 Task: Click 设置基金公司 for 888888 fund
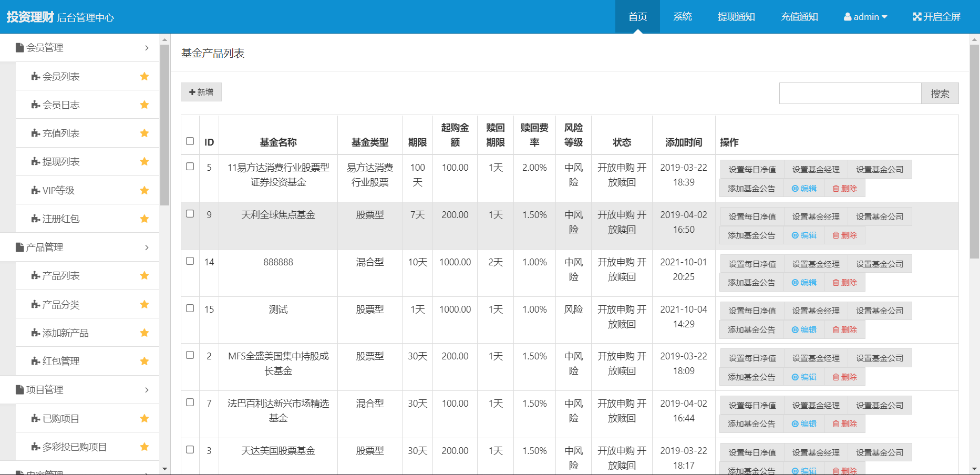coord(880,264)
